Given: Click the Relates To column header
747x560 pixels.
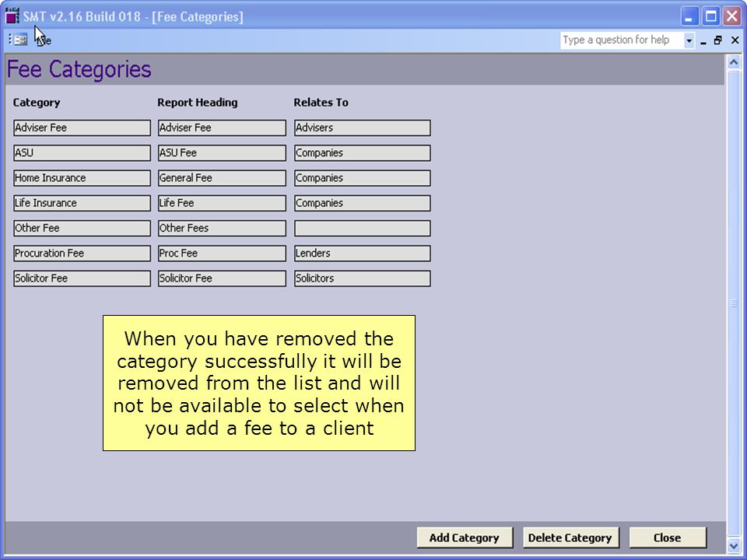Looking at the screenshot, I should tap(321, 103).
